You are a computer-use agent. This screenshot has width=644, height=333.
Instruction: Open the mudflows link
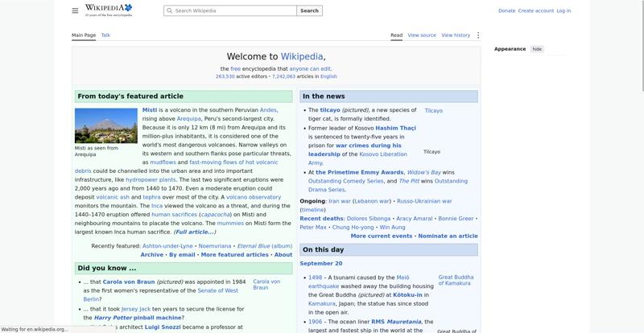(x=163, y=162)
